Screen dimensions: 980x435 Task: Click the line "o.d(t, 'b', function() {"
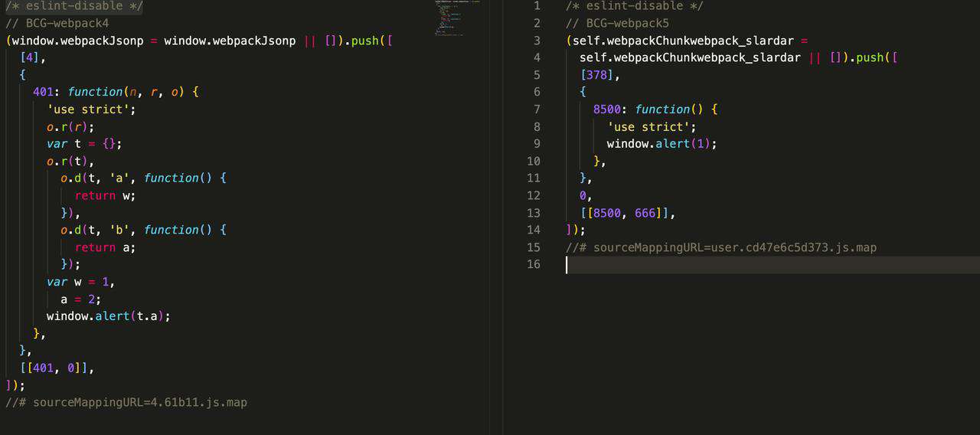(x=144, y=231)
